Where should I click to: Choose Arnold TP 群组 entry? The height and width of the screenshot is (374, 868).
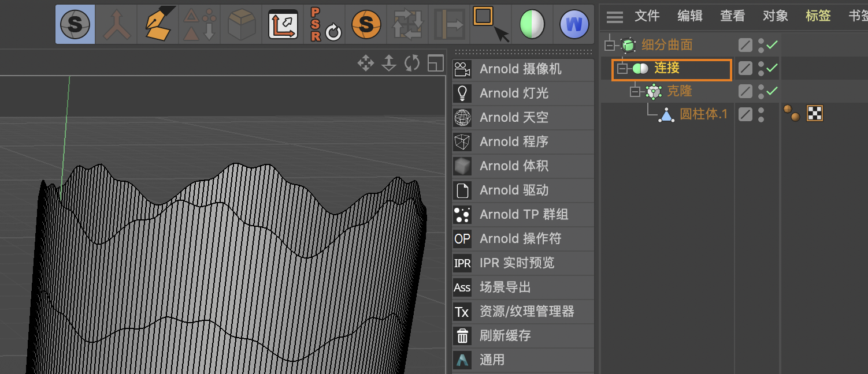tap(523, 215)
